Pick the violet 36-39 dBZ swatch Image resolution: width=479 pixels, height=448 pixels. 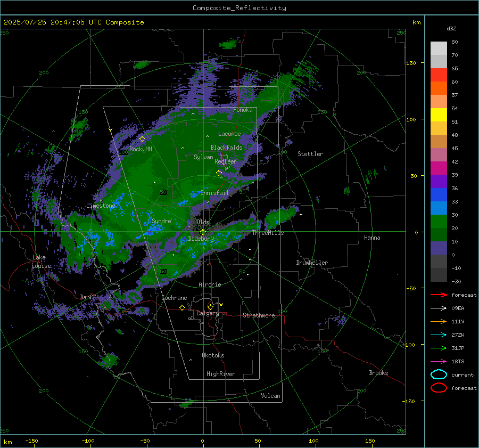pos(439,182)
